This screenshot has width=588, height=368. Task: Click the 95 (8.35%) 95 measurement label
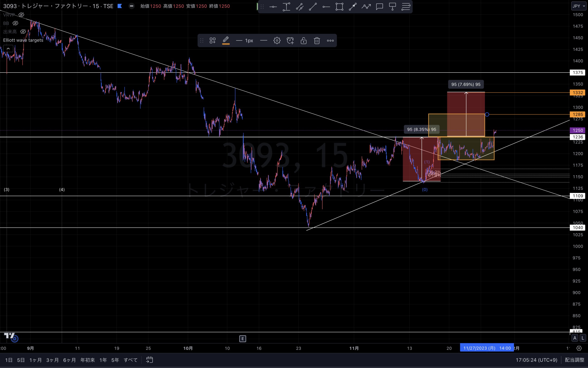point(422,130)
